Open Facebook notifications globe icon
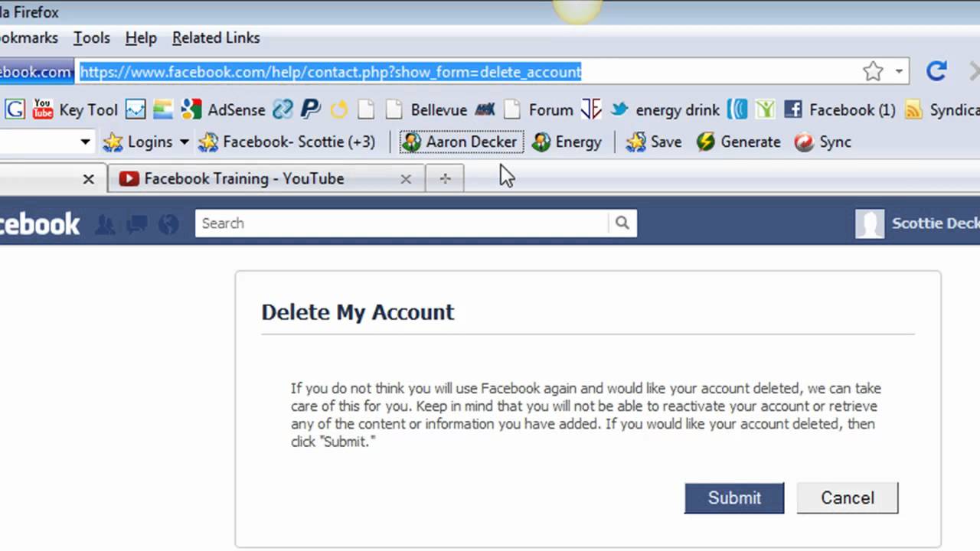 click(x=168, y=224)
